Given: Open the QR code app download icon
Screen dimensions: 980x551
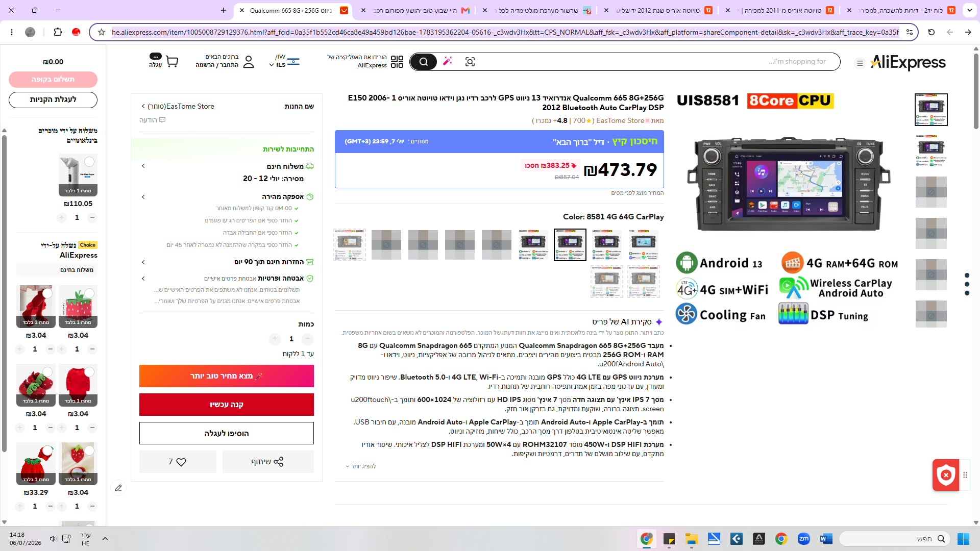Looking at the screenshot, I should [397, 62].
